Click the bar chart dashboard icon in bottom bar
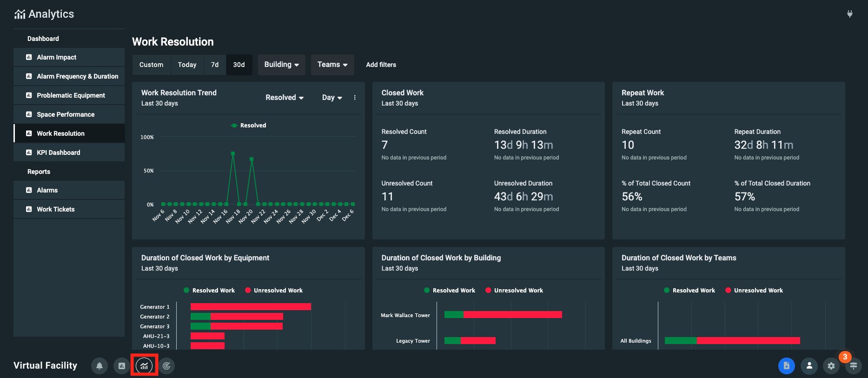 pyautogui.click(x=122, y=366)
